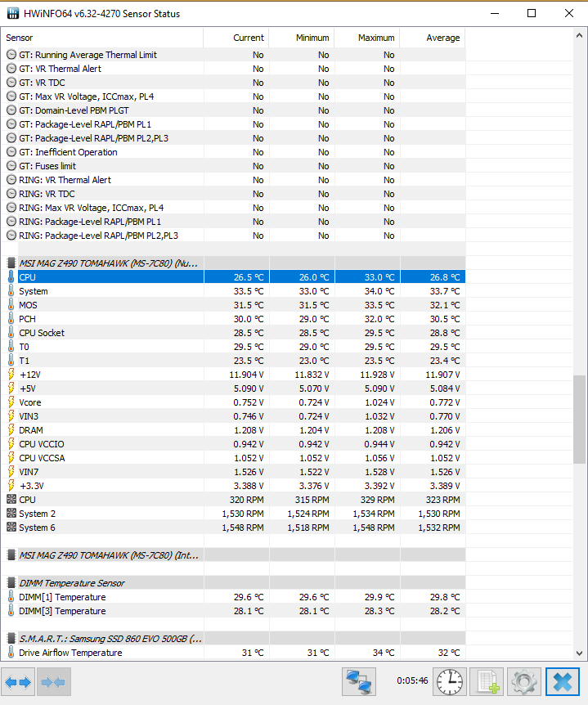
Task: Select RING: Max VR Voltage, ICCmax, PL4 row
Action: 233,208
